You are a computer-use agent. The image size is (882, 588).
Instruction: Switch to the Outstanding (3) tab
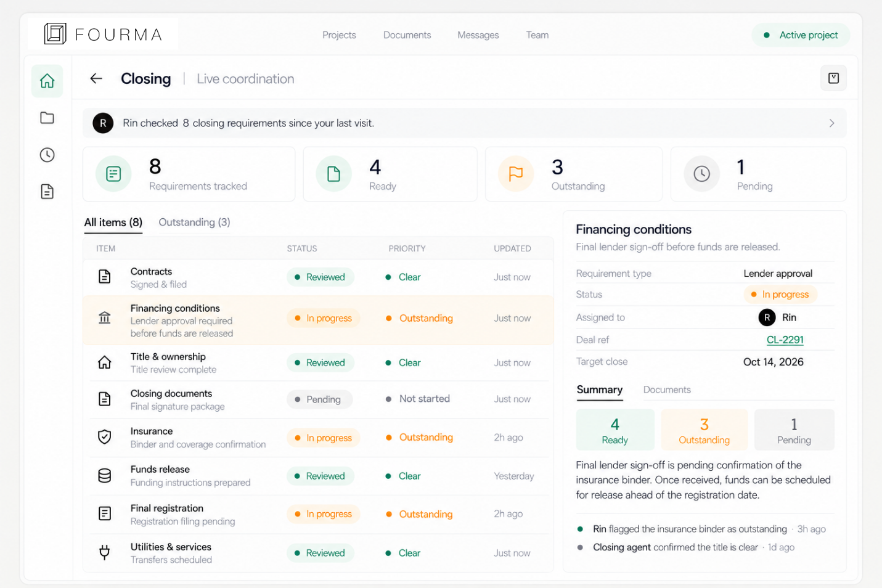(x=194, y=223)
